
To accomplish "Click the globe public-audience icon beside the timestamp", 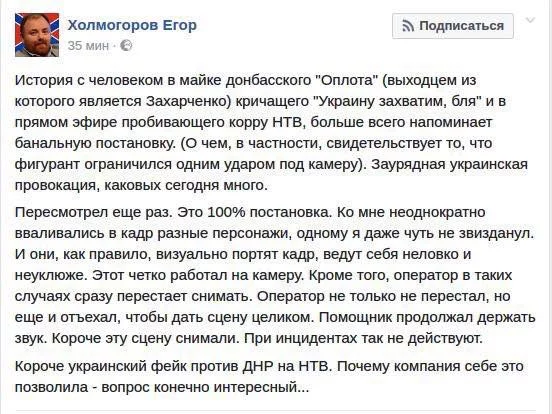I will click(126, 45).
